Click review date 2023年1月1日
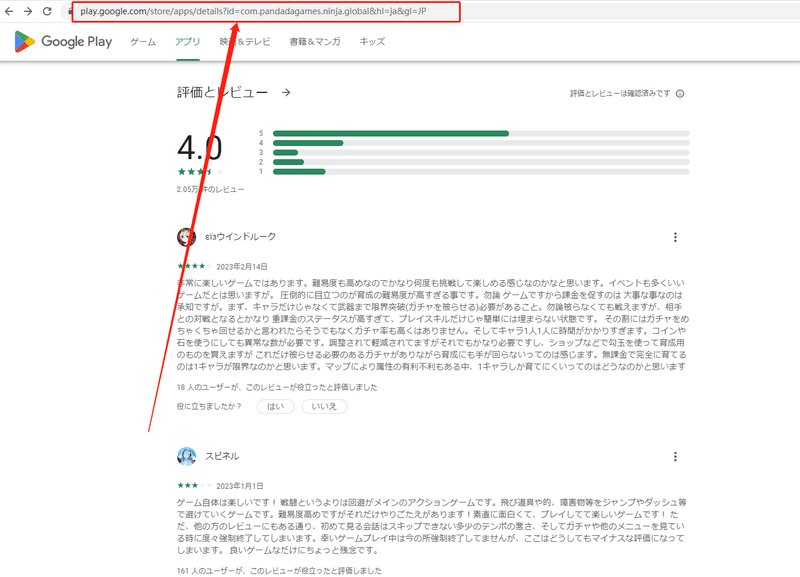 click(240, 486)
